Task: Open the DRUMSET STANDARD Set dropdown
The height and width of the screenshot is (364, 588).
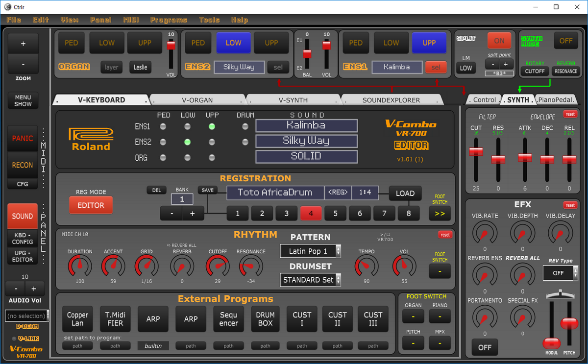Action: (311, 280)
